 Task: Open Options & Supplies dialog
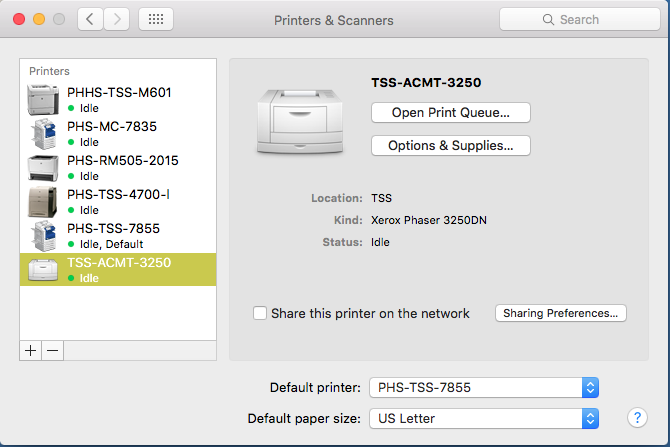[x=450, y=145]
